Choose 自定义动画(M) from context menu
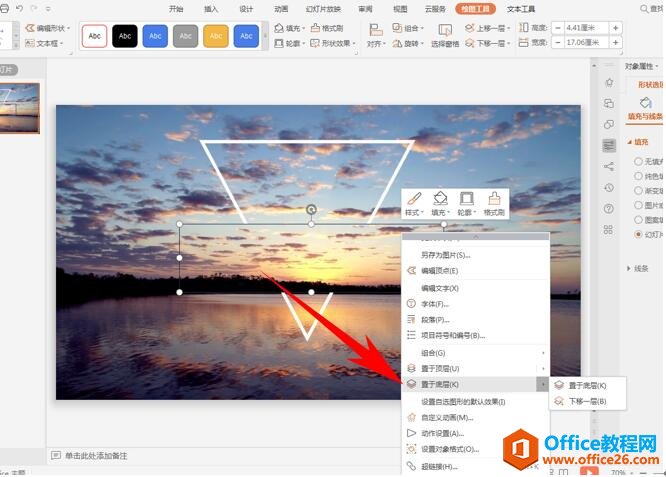 tap(475, 418)
